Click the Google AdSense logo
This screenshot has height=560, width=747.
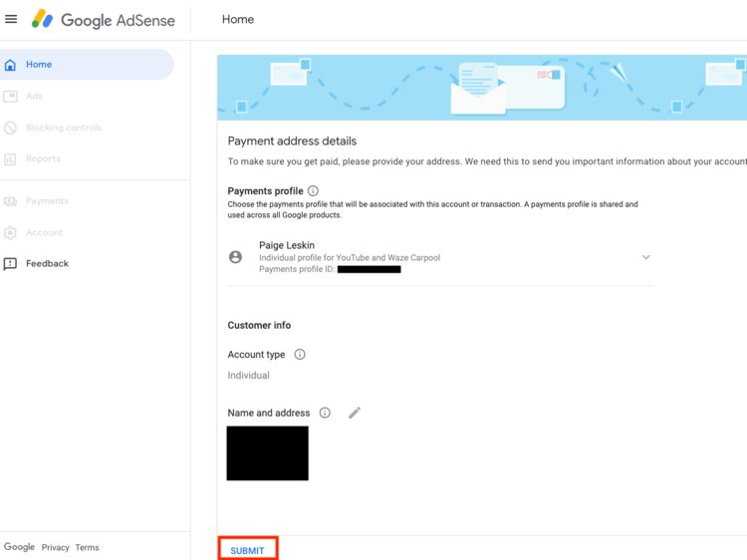(103, 19)
